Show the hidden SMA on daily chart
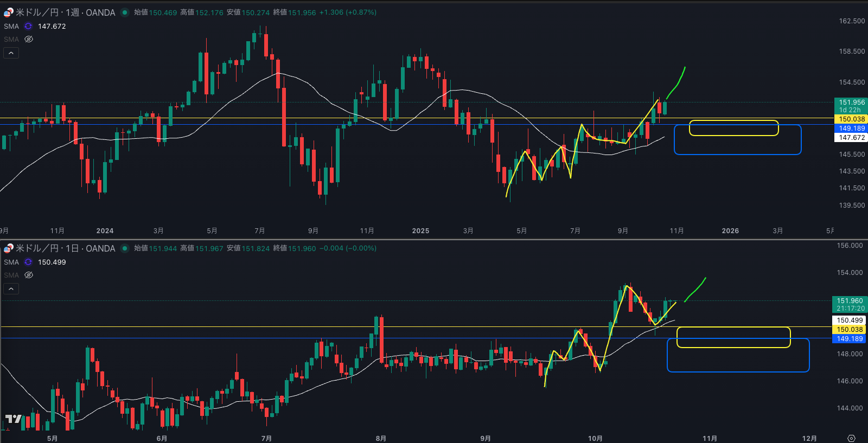Viewport: 868px width, 443px height. tap(29, 275)
